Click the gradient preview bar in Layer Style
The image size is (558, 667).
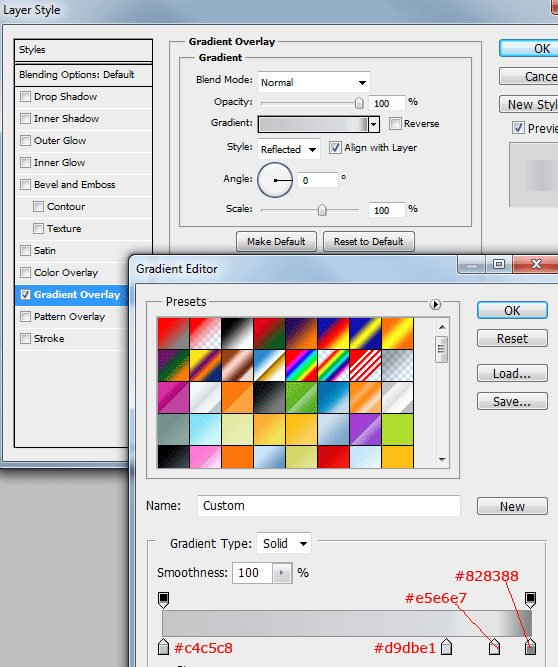point(313,124)
